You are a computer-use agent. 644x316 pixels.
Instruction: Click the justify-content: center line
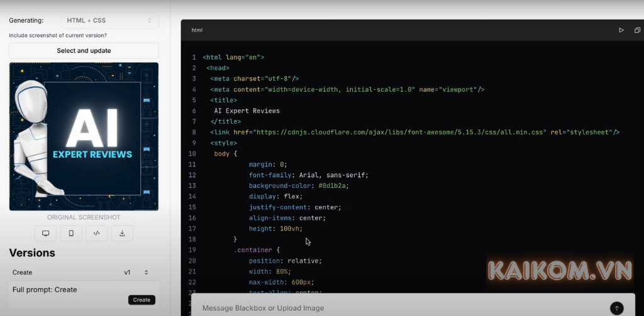[x=296, y=207]
